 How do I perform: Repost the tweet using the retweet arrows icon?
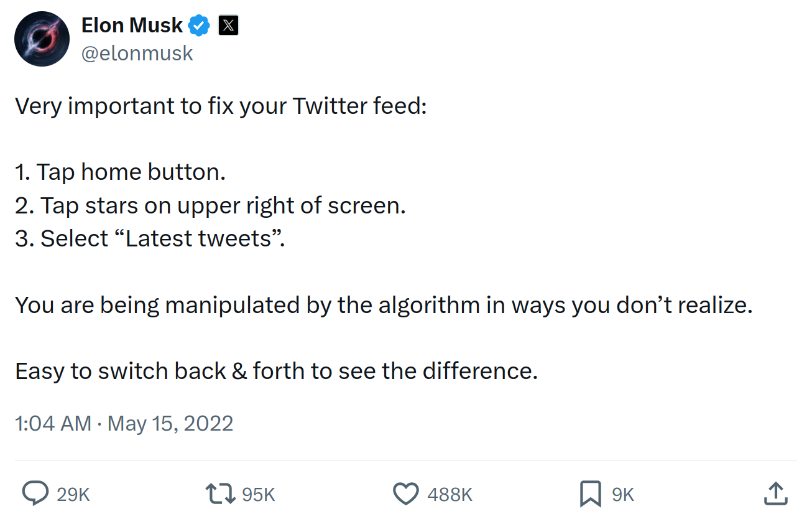coord(220,494)
